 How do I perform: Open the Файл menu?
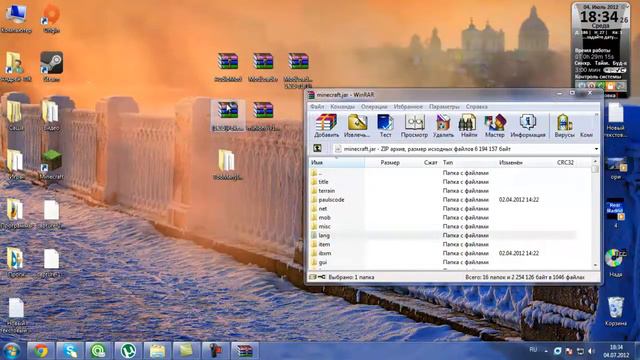tap(317, 107)
